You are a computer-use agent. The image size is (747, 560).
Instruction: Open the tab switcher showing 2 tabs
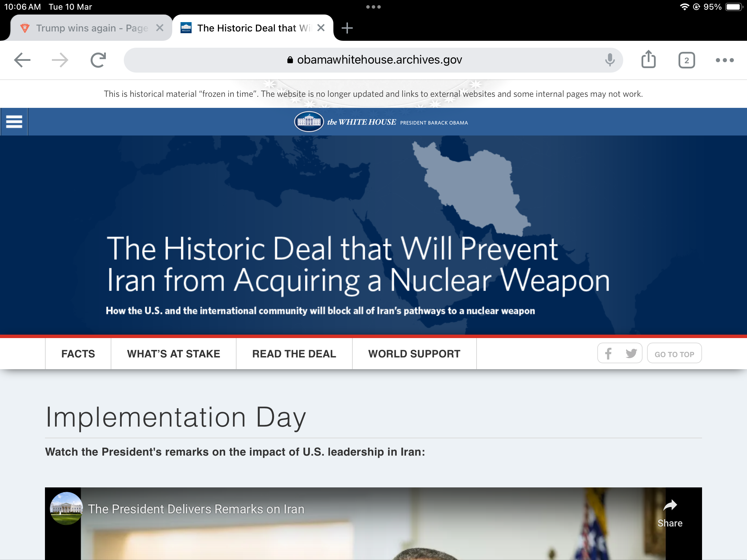686,60
